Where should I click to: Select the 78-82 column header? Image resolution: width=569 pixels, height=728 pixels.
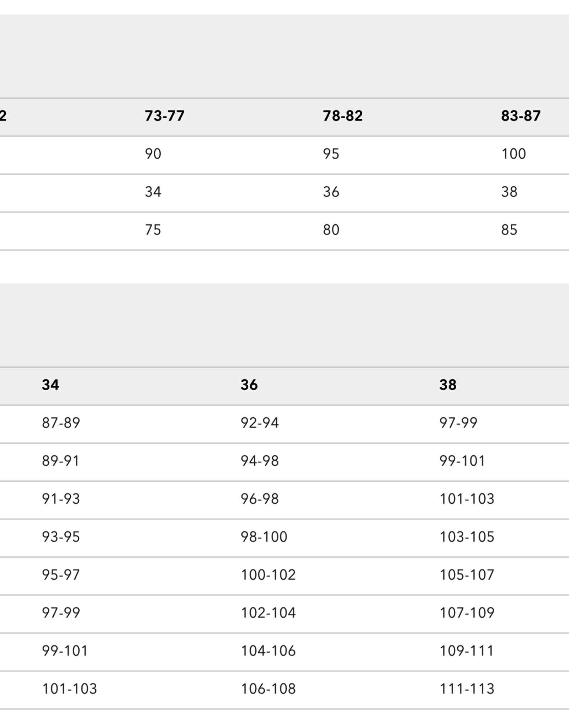pyautogui.click(x=342, y=116)
